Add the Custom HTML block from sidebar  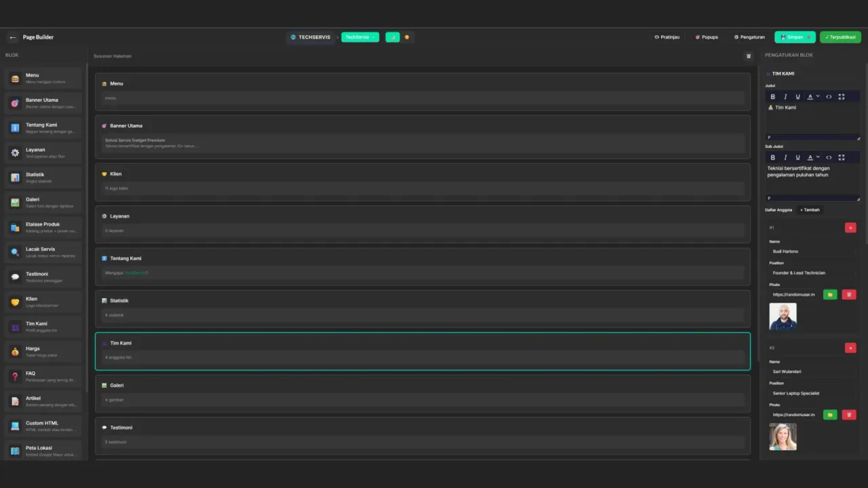click(43, 426)
